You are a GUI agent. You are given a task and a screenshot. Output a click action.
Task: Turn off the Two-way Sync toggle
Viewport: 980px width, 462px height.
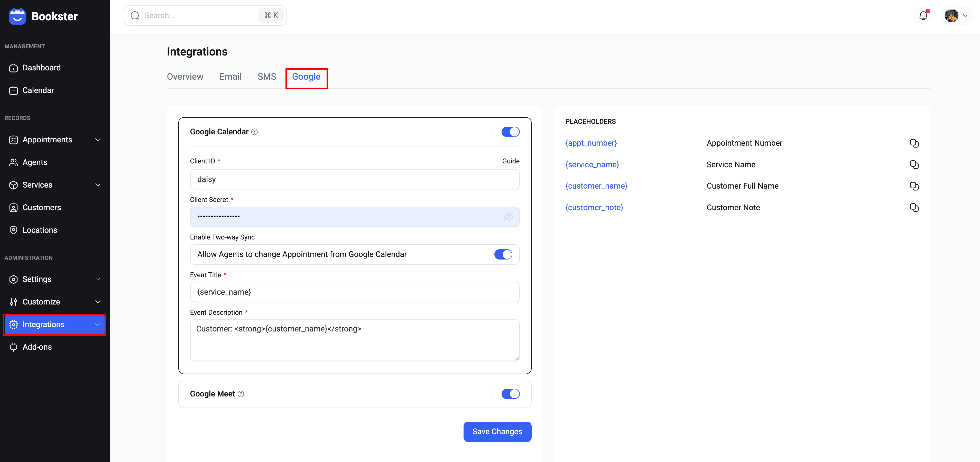tap(503, 254)
